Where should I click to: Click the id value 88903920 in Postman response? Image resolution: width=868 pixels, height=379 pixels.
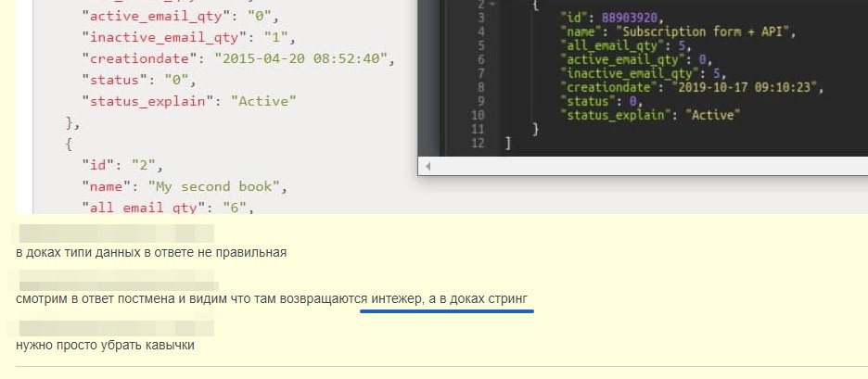tap(632, 18)
